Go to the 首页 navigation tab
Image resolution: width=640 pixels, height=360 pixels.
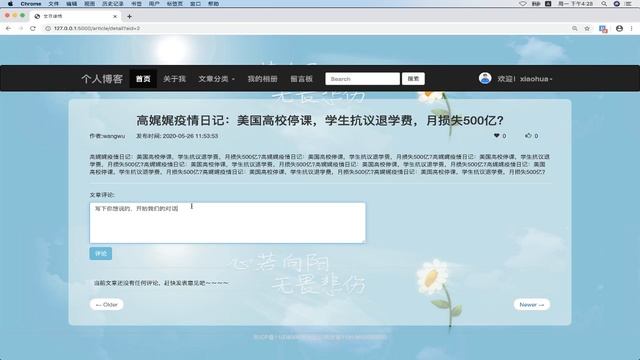point(143,79)
